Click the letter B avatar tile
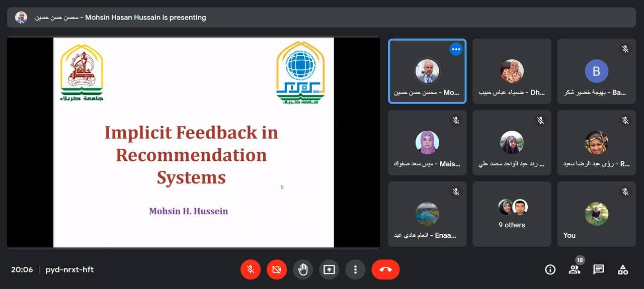The image size is (644, 289). click(x=596, y=71)
